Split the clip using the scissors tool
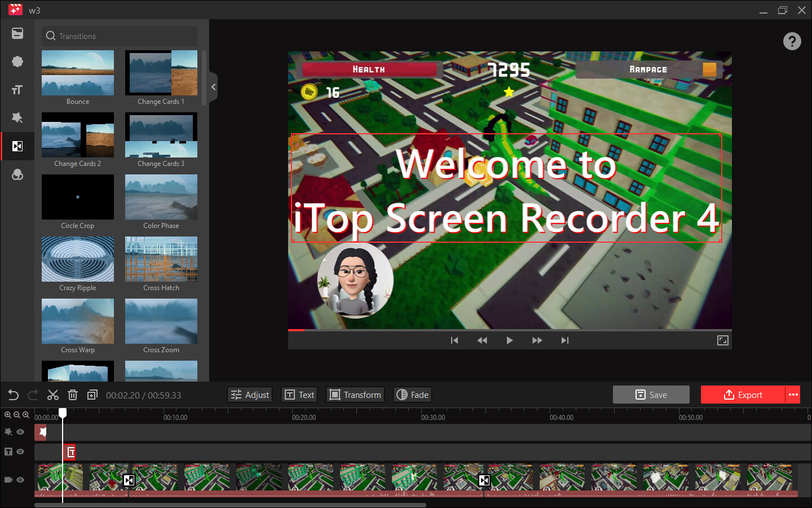Viewport: 812px width, 508px height. [53, 395]
